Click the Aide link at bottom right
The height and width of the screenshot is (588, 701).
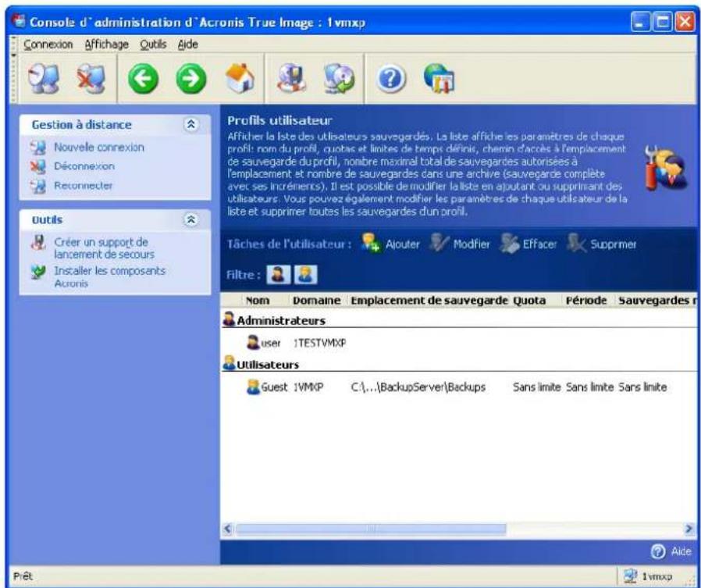[681, 552]
